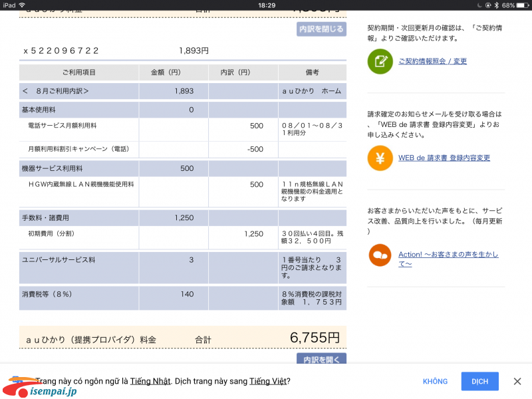Tap the Do Not Disturb moon icon
Screen dimensions: 532x399
[x=479, y=5]
